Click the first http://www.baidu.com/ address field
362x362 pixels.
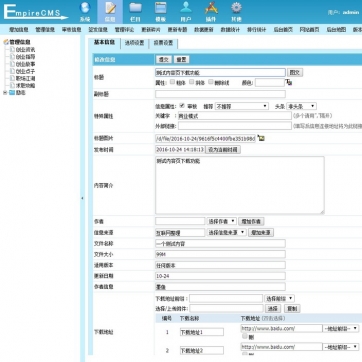(x=281, y=328)
